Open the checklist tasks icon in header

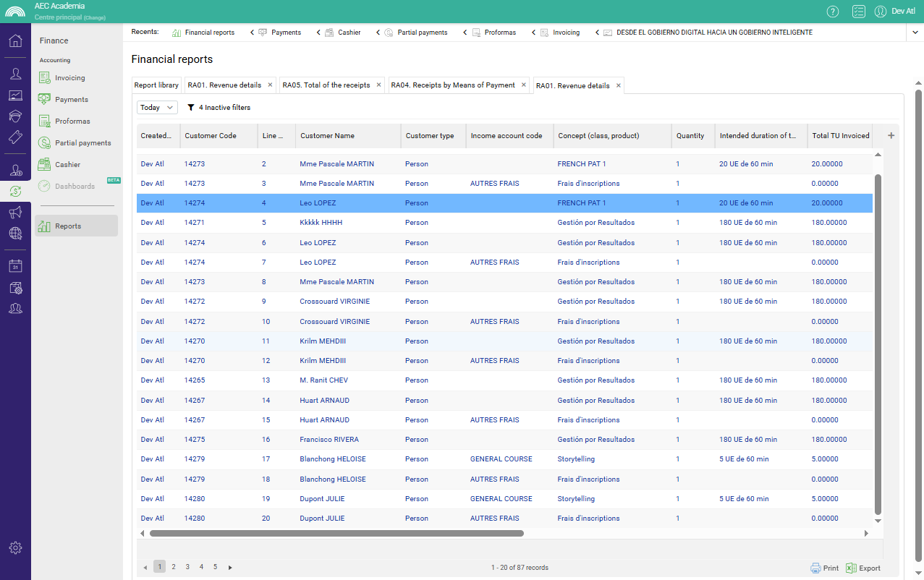[859, 11]
